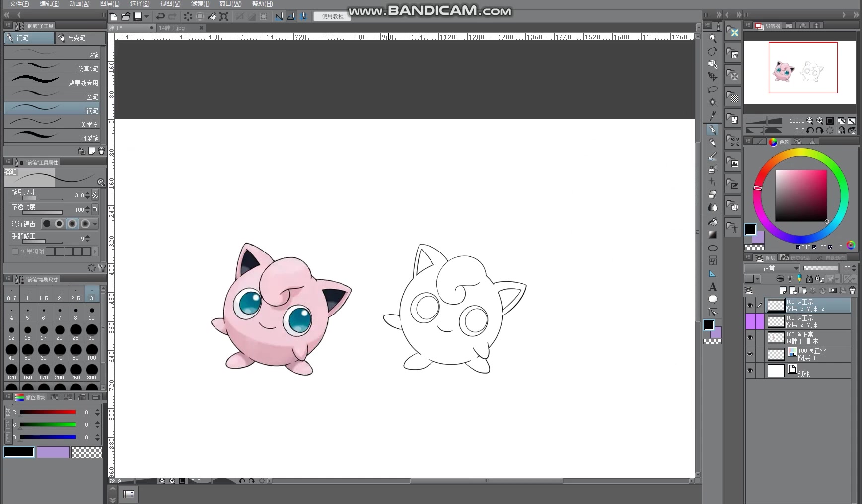
Task: Open the 钢笔 sub tool panel menu
Action: click(7, 25)
